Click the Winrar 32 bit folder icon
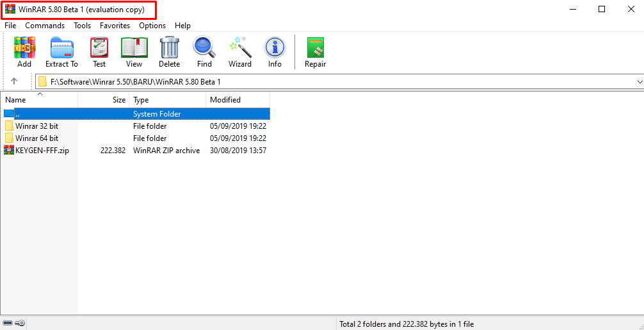 9,126
